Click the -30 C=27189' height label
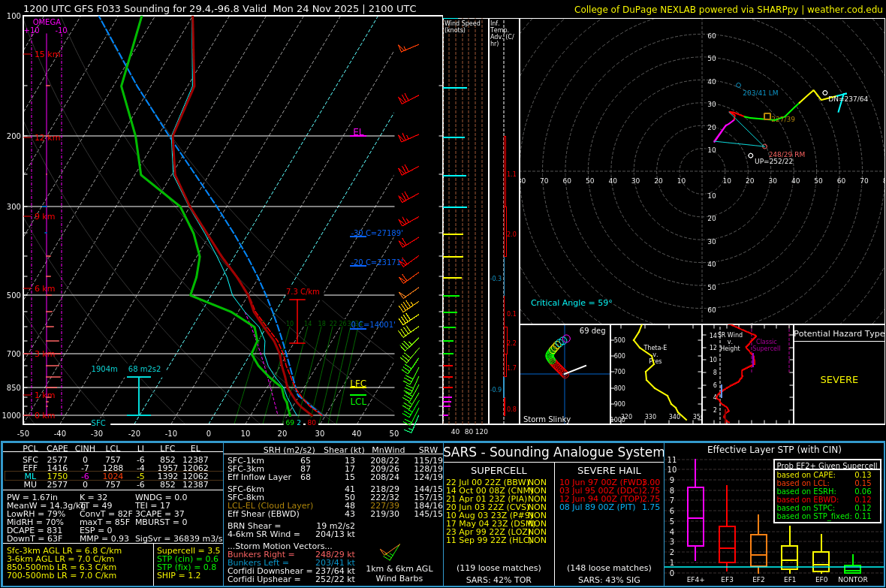The width and height of the screenshot is (886, 588). 376,233
